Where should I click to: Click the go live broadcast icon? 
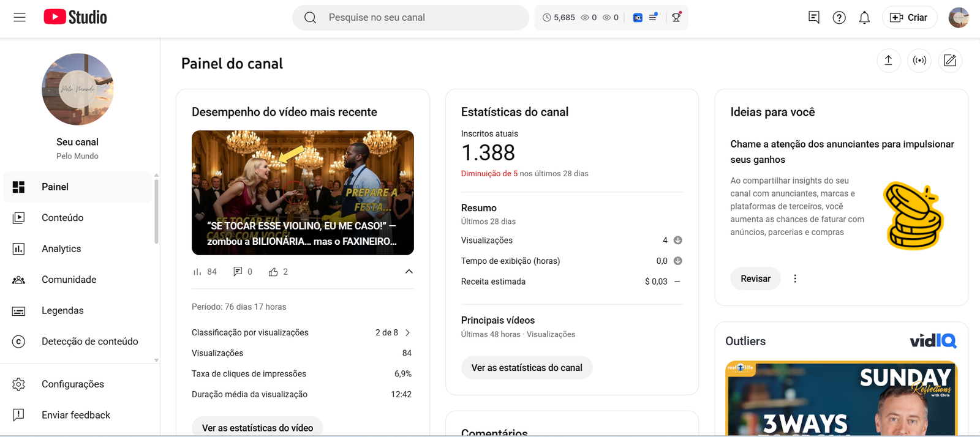919,60
